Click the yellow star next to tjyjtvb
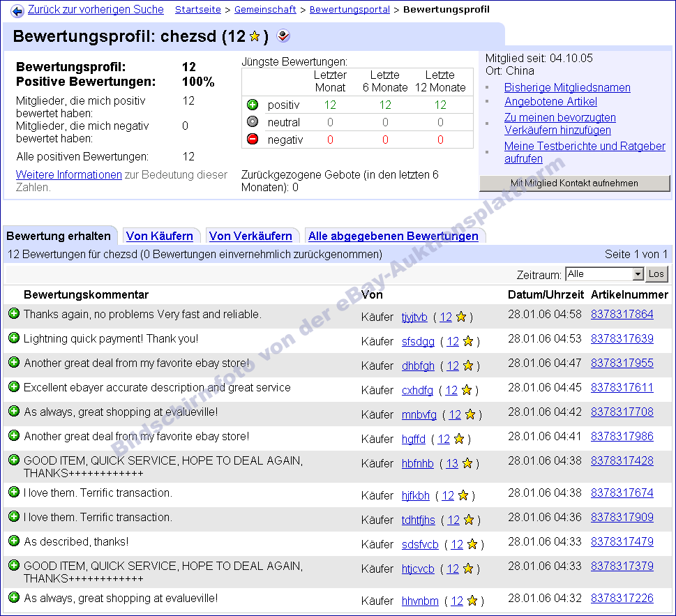Screen dimensions: 676x616 (x=461, y=317)
